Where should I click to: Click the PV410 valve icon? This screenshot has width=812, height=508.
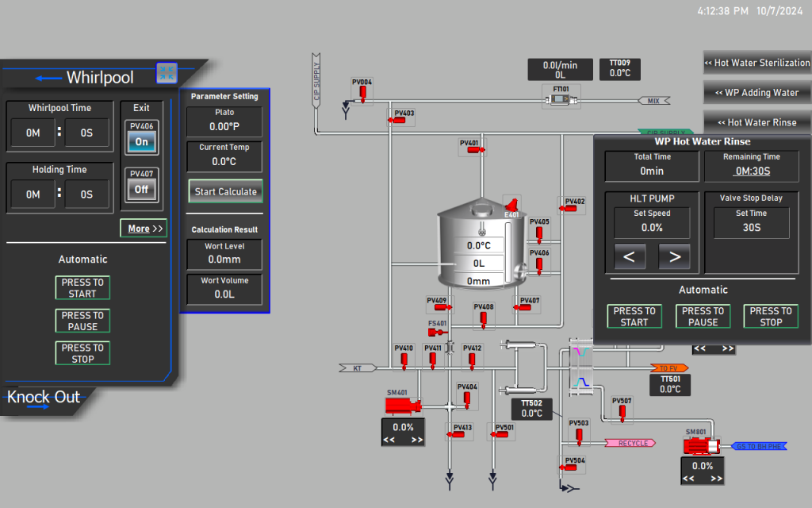pyautogui.click(x=404, y=361)
